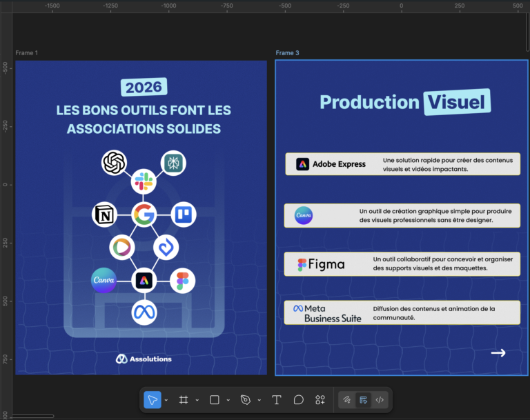Select the white arrow in Frame 3

(x=498, y=353)
